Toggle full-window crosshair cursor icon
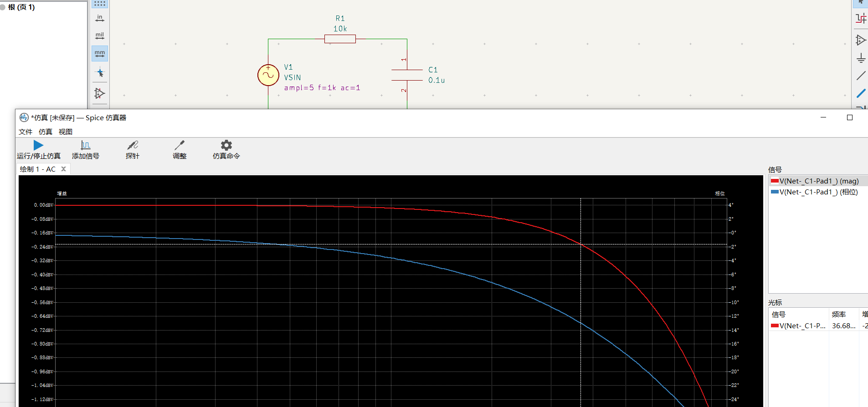This screenshot has height=407, width=868. [x=100, y=72]
